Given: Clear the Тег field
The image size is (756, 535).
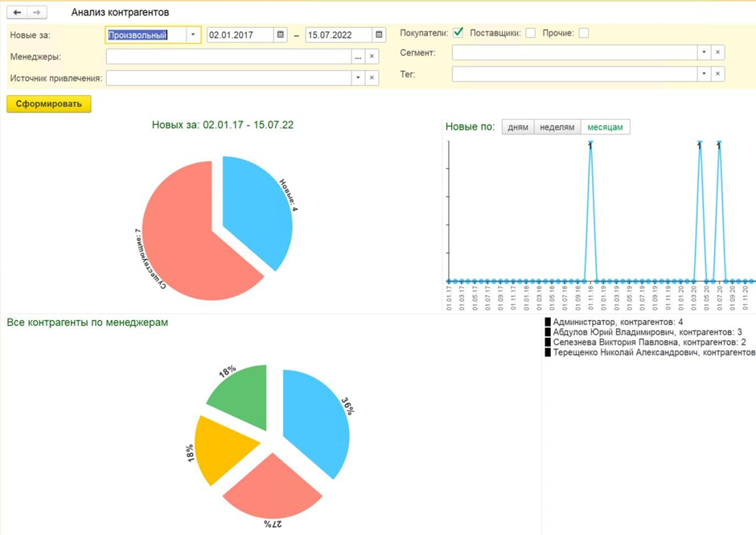Looking at the screenshot, I should [x=718, y=74].
